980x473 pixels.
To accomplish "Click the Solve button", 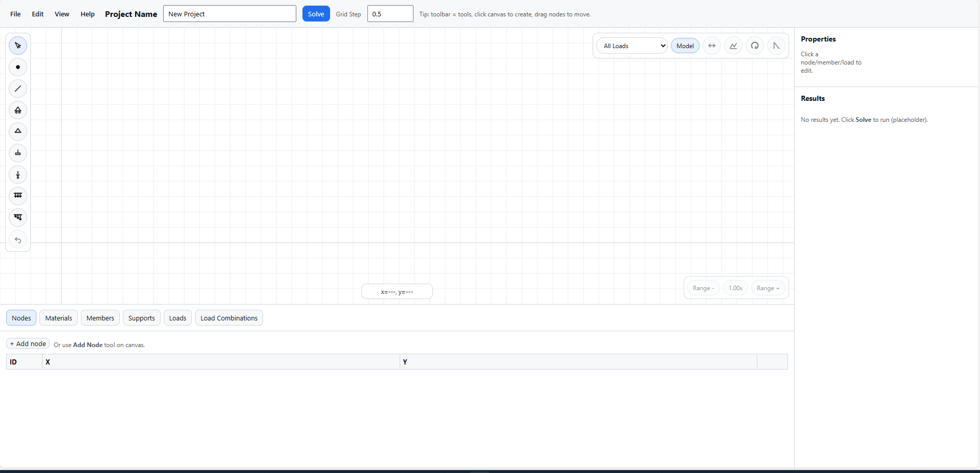I will pyautogui.click(x=316, y=13).
